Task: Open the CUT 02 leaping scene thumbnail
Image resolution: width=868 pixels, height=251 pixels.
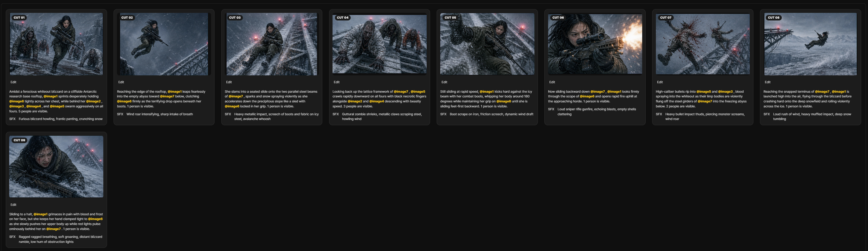Action: (164, 44)
